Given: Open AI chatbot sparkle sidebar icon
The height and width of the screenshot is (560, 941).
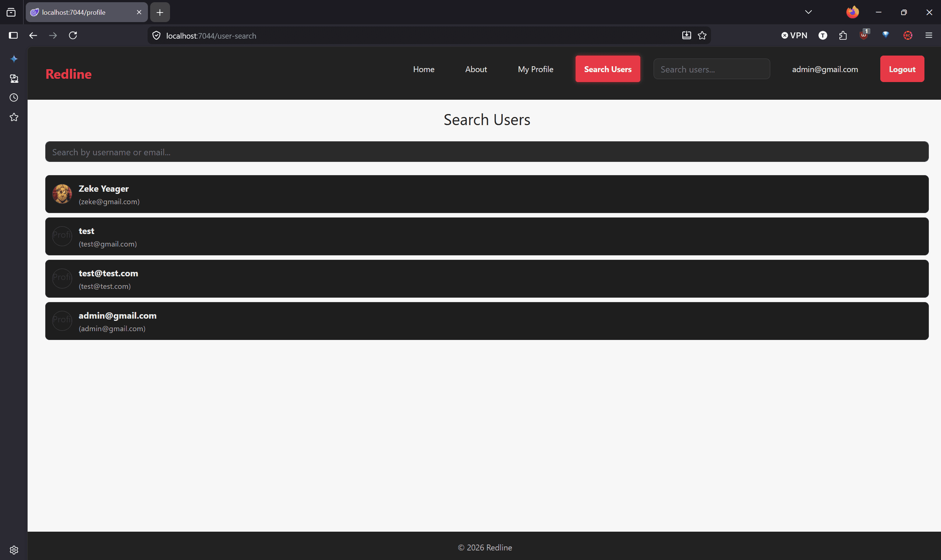Looking at the screenshot, I should click(x=14, y=59).
